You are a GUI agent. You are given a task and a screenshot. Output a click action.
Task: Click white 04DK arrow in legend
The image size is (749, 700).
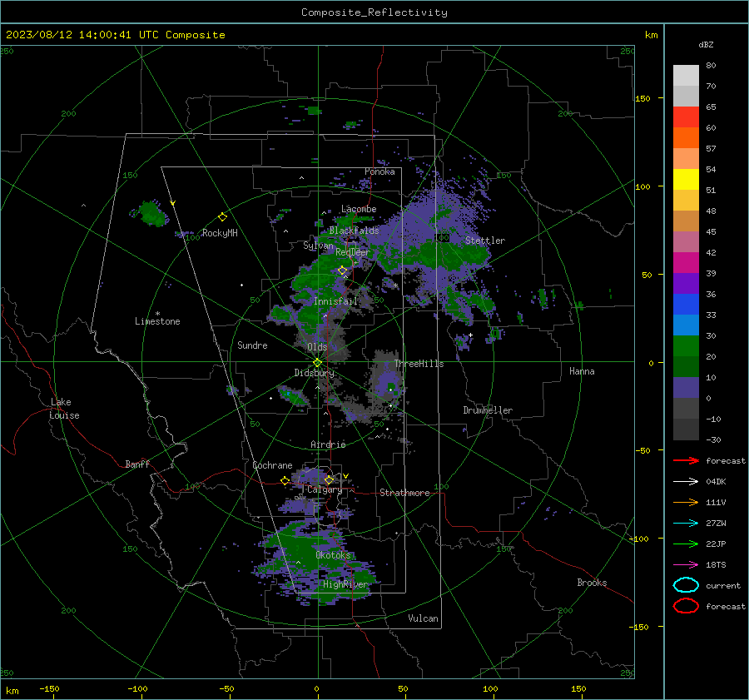(x=686, y=481)
